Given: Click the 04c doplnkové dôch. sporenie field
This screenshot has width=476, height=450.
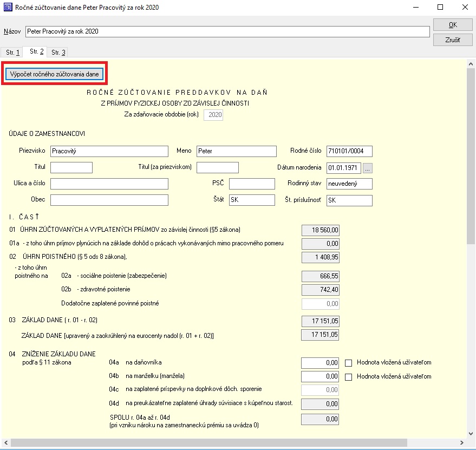Looking at the screenshot, I should [x=320, y=390].
